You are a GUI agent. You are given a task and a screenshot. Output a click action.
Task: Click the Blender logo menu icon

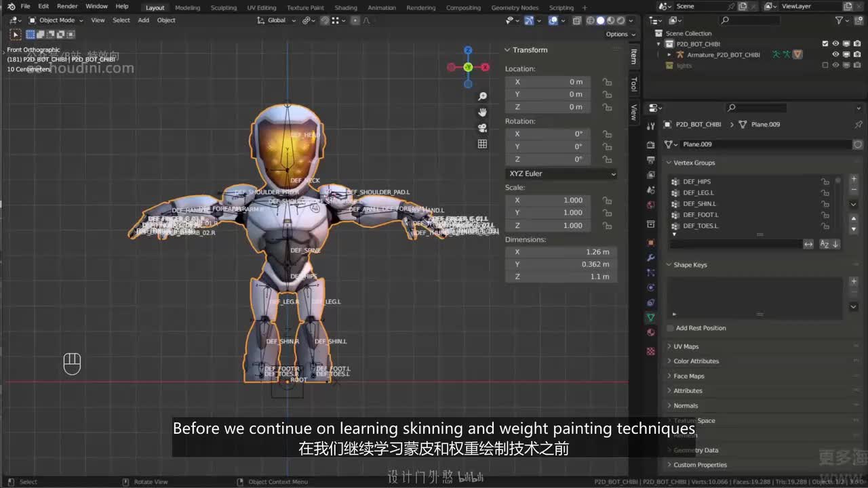point(11,7)
